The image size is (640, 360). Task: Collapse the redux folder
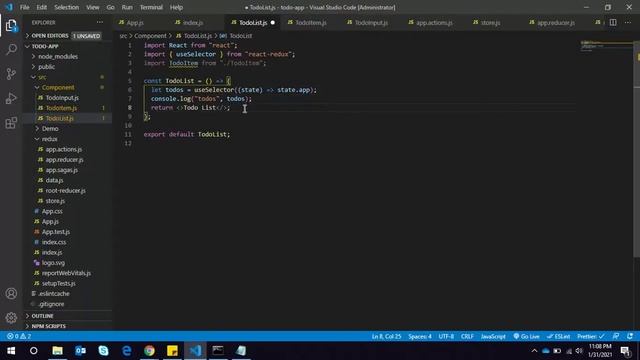click(49, 139)
